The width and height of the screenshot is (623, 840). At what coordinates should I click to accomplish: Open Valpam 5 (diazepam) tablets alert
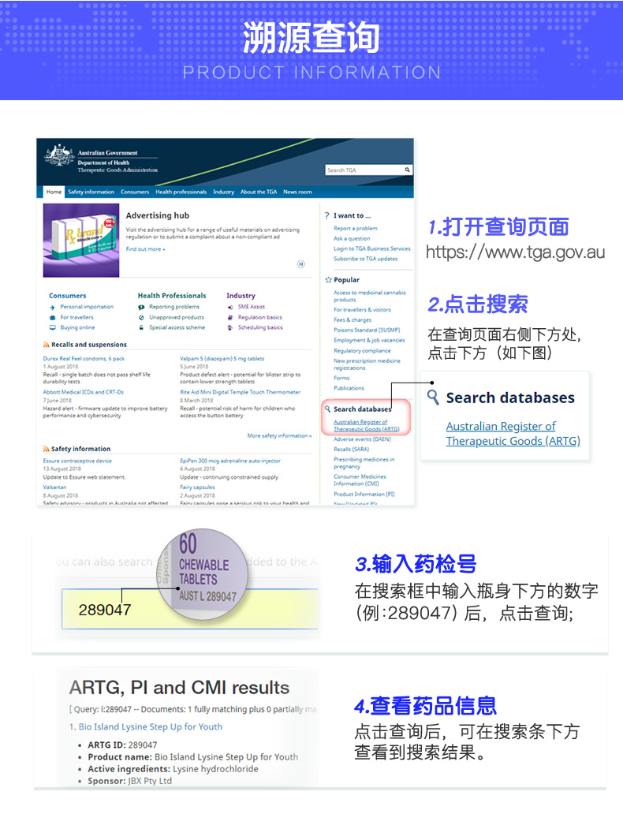222,358
